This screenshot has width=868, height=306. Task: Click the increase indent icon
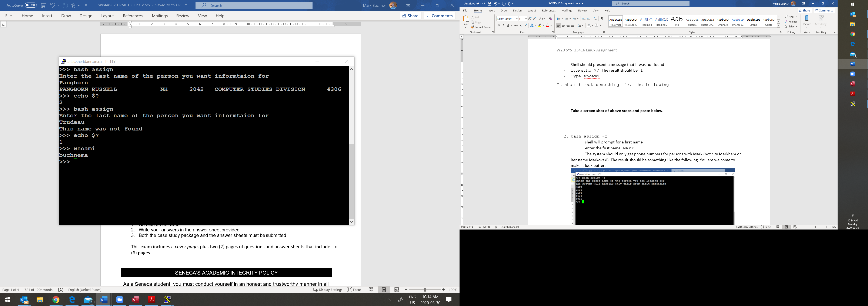click(x=589, y=18)
